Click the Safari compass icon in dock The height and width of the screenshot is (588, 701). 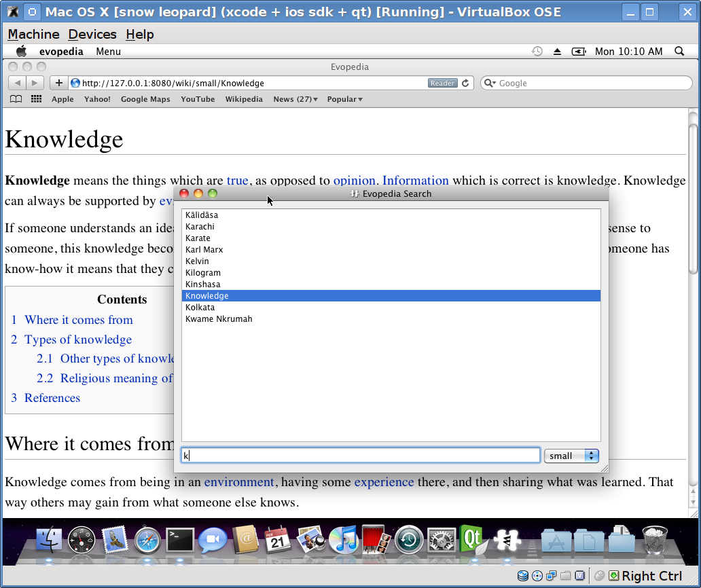[147, 540]
